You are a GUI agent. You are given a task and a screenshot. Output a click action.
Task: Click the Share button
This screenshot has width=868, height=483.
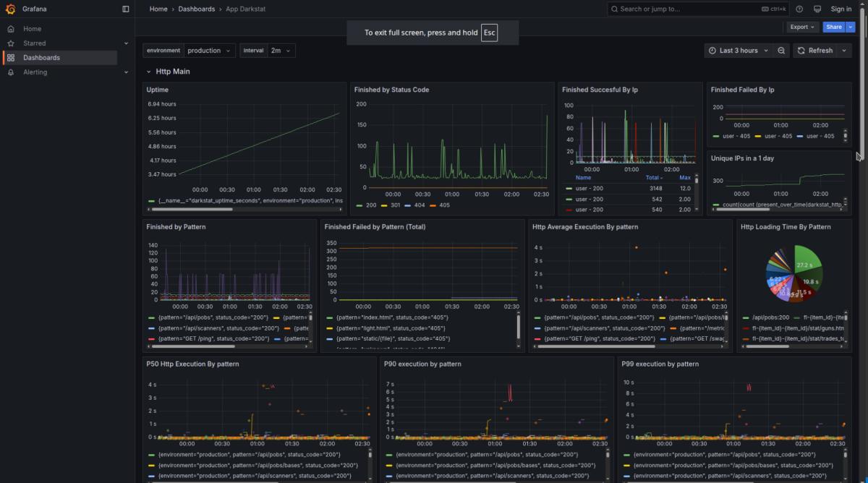834,27
